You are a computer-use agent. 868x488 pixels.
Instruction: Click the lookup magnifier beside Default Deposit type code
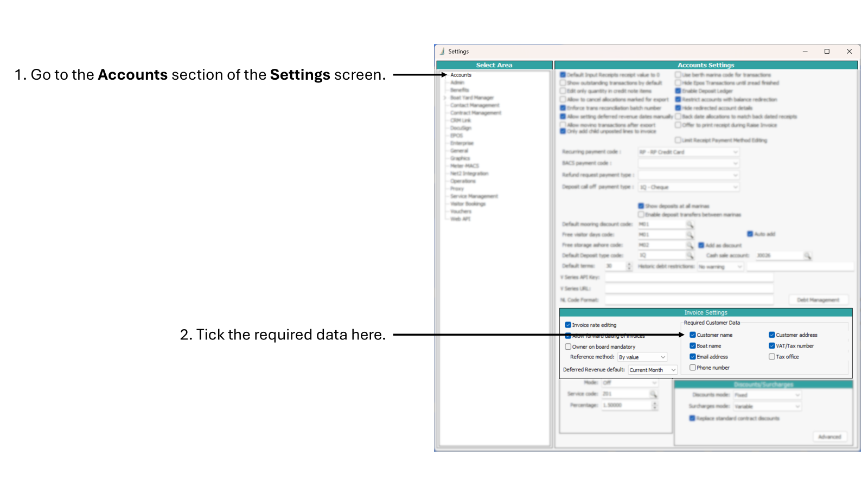[x=690, y=255]
